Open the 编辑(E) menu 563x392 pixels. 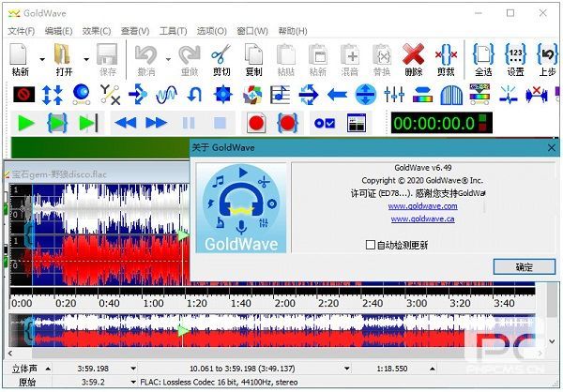point(58,31)
